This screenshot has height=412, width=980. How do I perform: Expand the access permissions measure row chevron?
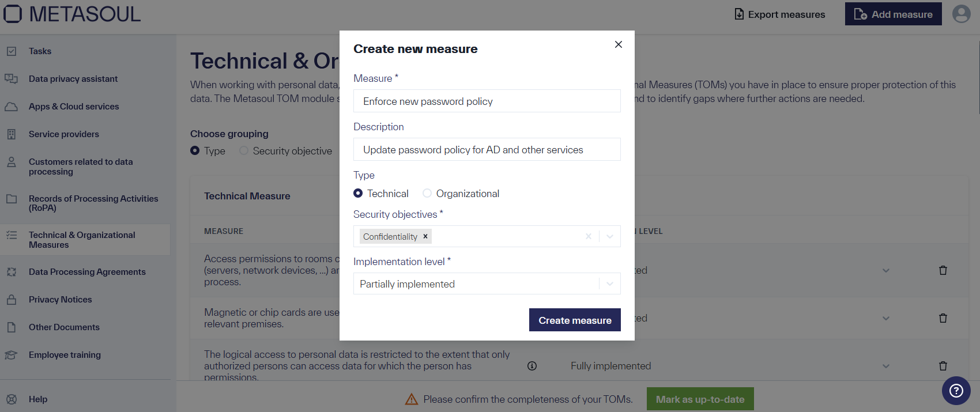[886, 270]
